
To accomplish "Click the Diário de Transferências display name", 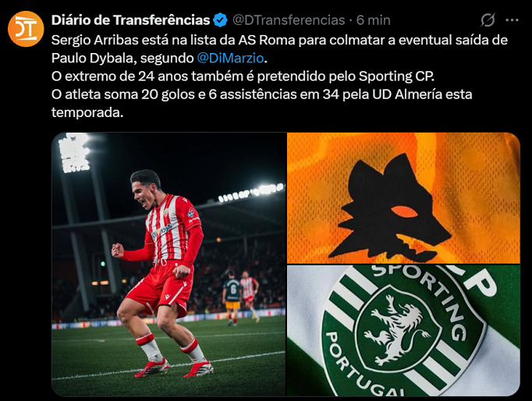I will [x=130, y=20].
